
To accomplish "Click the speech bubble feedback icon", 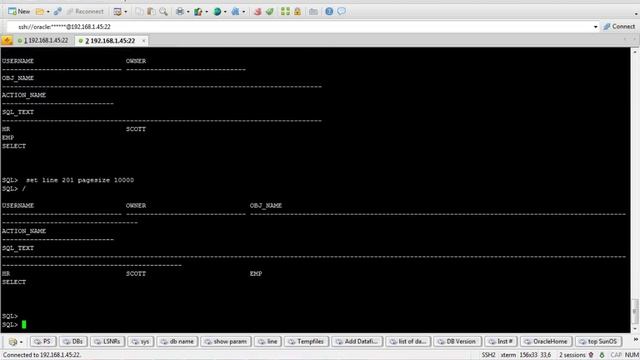I will coord(342,11).
